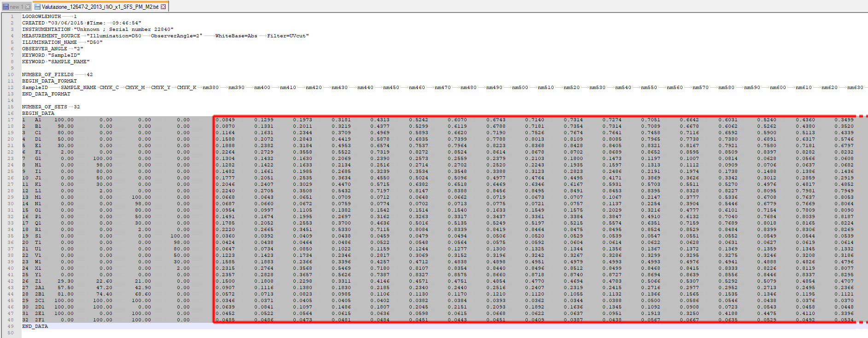Click the "CMYK_C" column header

point(109,88)
